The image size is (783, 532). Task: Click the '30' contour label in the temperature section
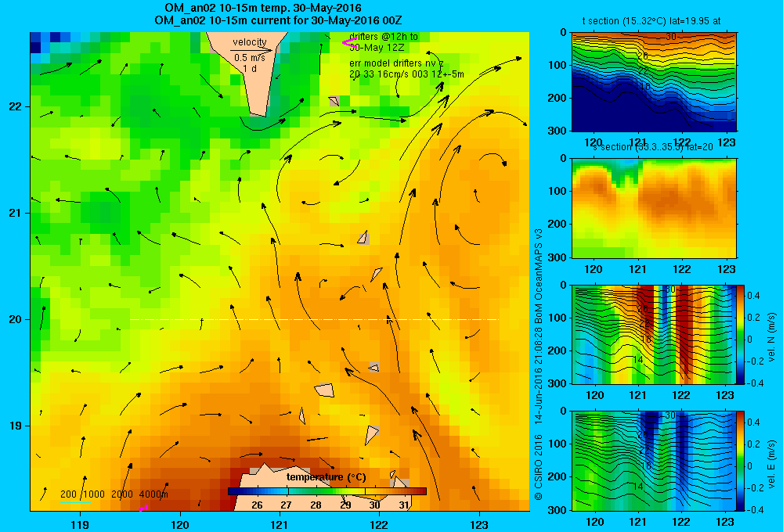671,37
